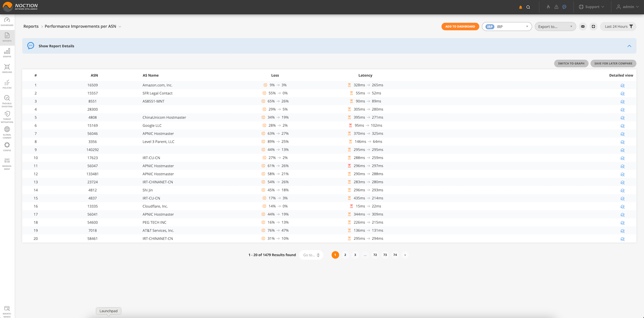Go to results page 72

pyautogui.click(x=375, y=255)
